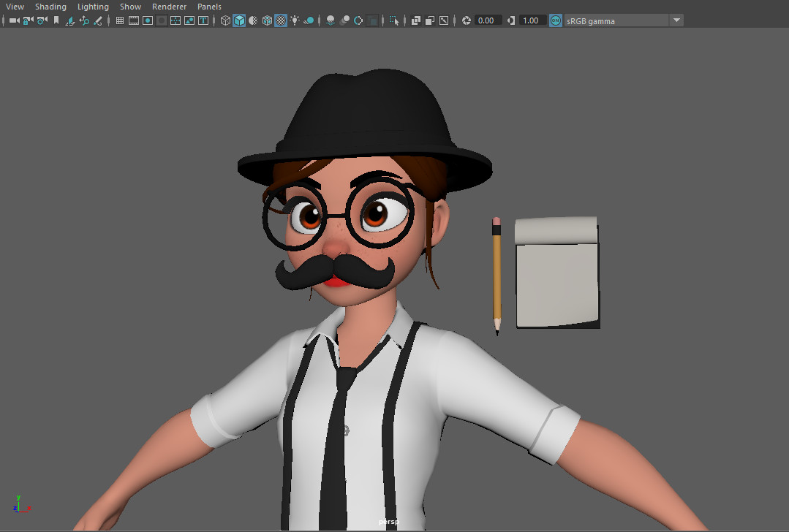The image size is (789, 532).
Task: Open the Panels menu
Action: [x=209, y=7]
